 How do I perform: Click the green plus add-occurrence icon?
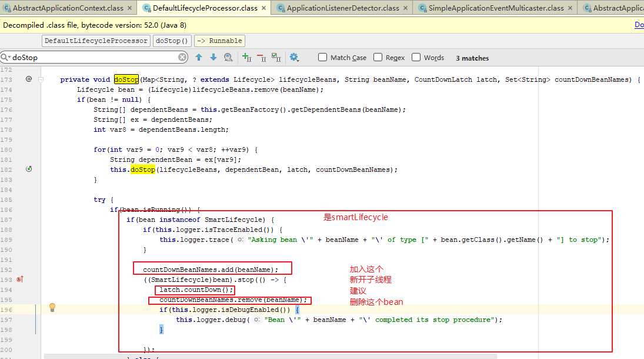point(245,57)
